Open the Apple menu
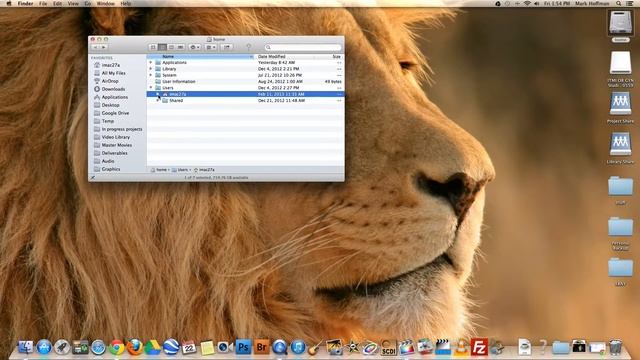This screenshot has width=640, height=360. [9, 3]
